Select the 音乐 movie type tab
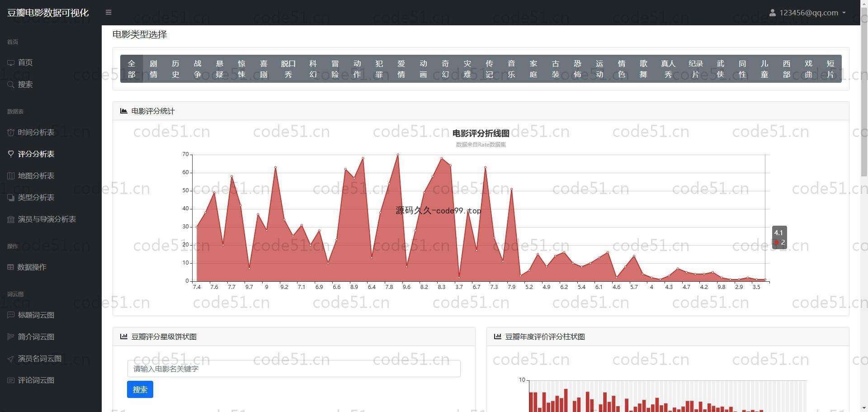Viewport: 868px width, 412px height. coord(511,69)
